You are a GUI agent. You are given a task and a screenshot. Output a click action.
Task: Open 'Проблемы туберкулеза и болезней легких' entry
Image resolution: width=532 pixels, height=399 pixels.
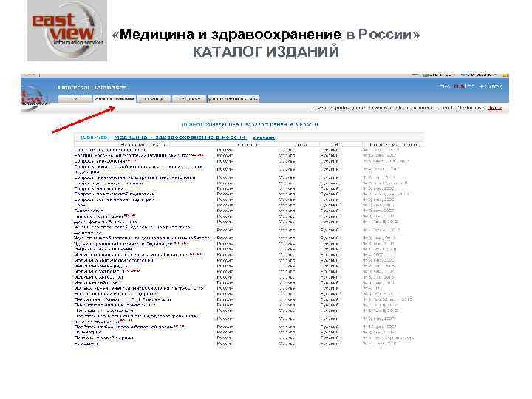tap(124, 327)
